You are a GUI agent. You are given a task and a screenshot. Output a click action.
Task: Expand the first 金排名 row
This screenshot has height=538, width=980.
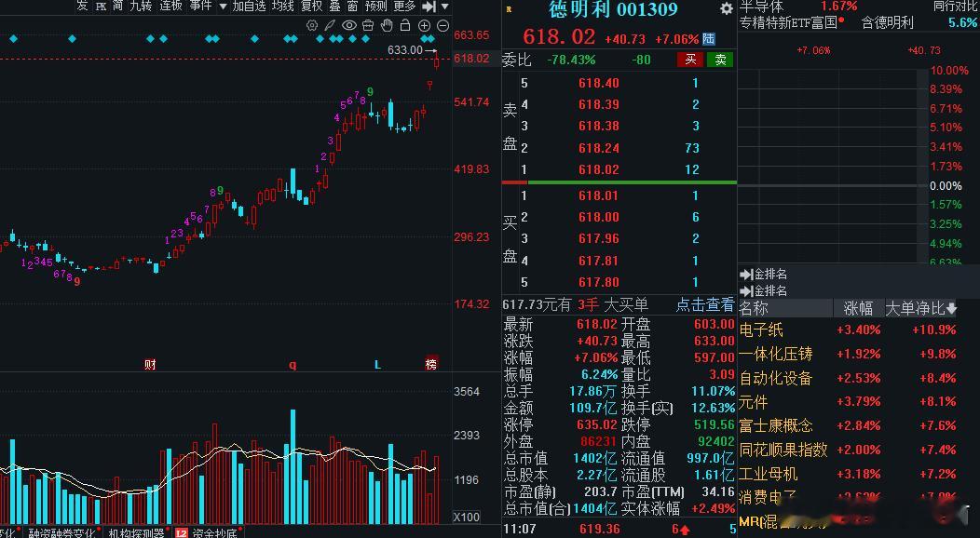click(763, 274)
